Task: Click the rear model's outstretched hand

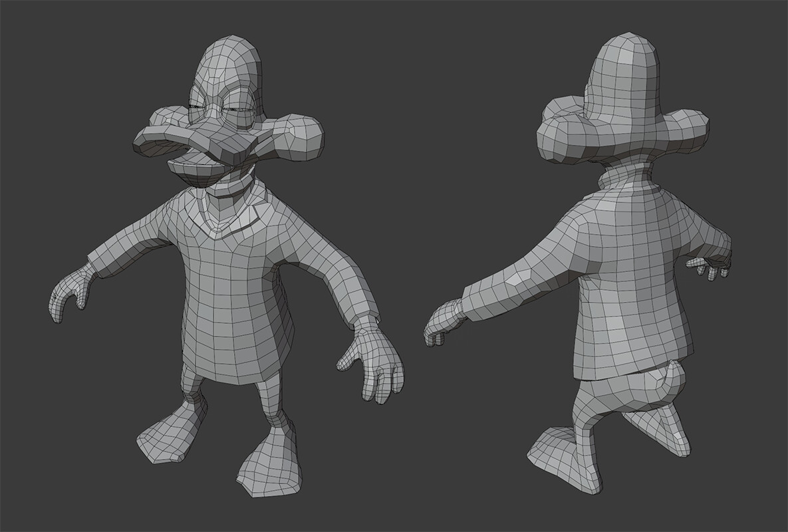Action: [x=446, y=319]
